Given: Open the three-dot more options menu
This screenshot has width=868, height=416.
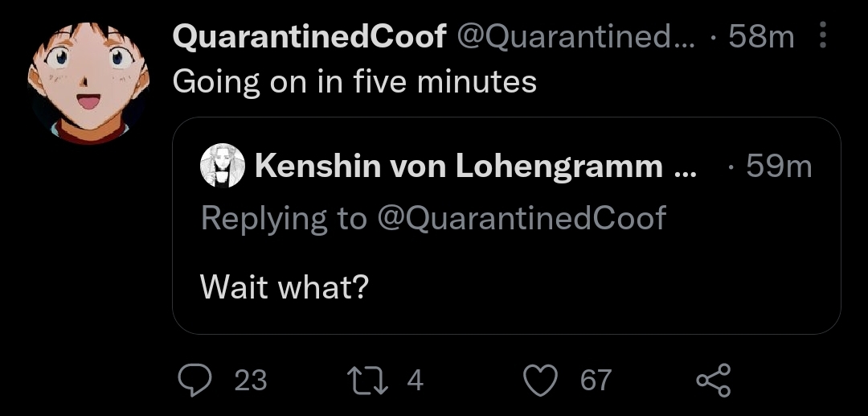Looking at the screenshot, I should coord(823,35).
